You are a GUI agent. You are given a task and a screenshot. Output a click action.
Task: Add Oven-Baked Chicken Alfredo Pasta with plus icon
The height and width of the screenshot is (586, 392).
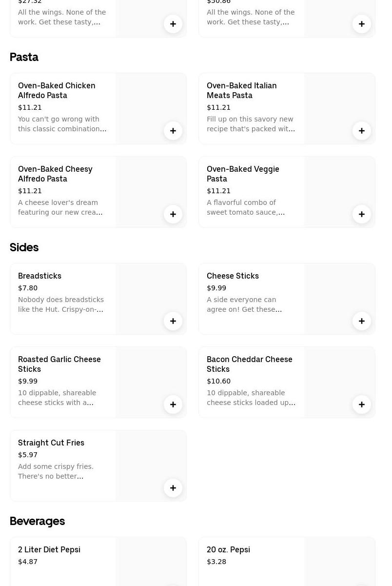(173, 131)
